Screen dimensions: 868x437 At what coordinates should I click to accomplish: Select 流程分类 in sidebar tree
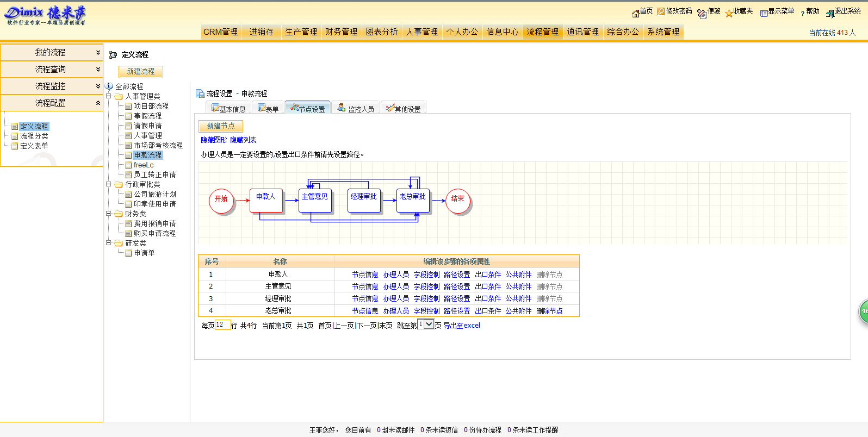(x=34, y=136)
